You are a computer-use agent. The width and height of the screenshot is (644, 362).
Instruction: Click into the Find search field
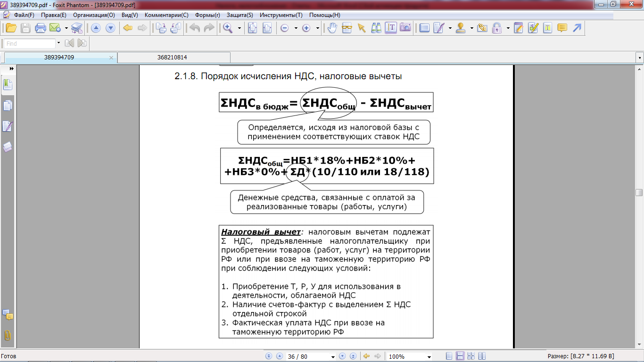tap(30, 43)
